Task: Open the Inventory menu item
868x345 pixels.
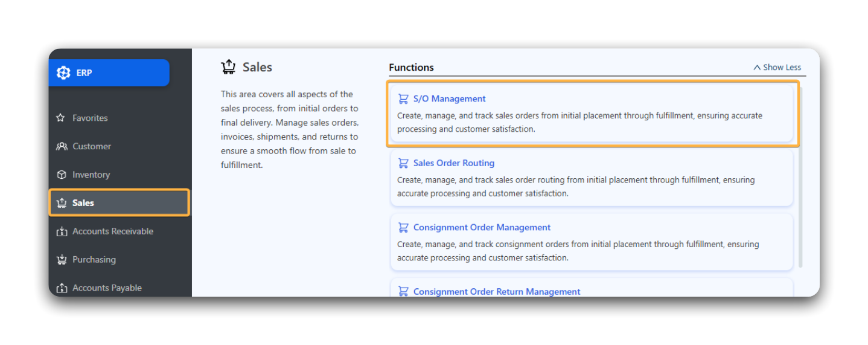Action: tap(91, 175)
